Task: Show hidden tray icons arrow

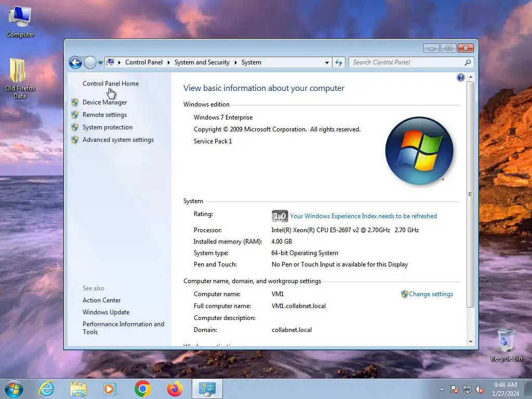Action: [442, 390]
